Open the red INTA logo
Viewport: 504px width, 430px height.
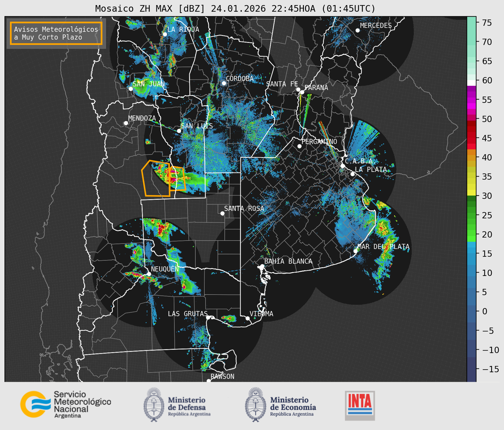point(360,405)
